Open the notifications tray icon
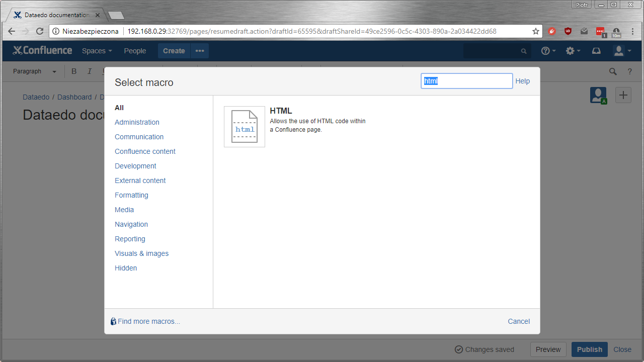 point(596,51)
